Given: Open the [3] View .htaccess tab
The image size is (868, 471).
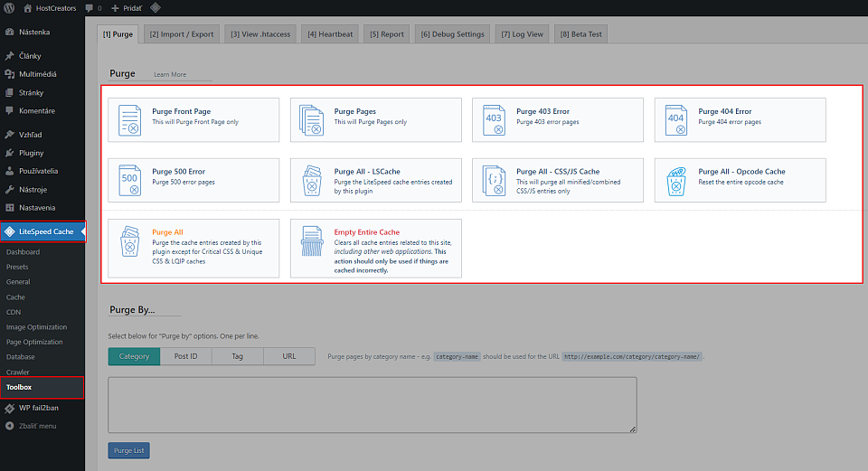Looking at the screenshot, I should (x=260, y=33).
